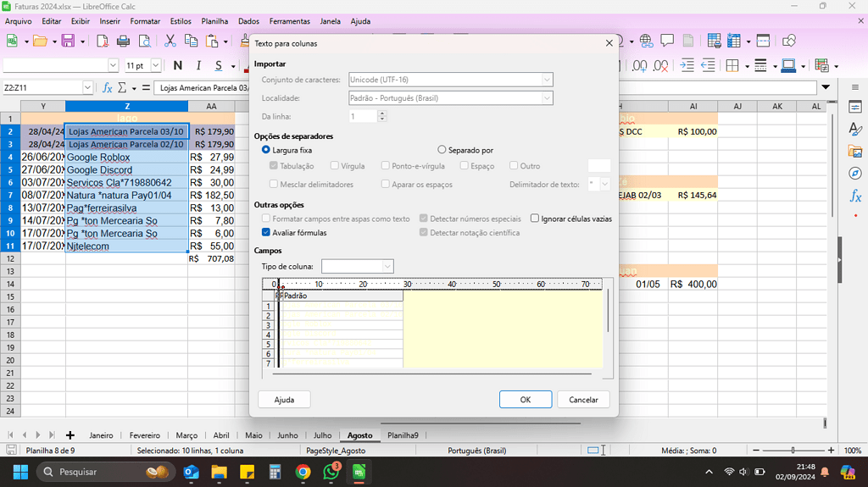
Task: Open Conjunto de caracteres dropdown
Action: click(451, 80)
